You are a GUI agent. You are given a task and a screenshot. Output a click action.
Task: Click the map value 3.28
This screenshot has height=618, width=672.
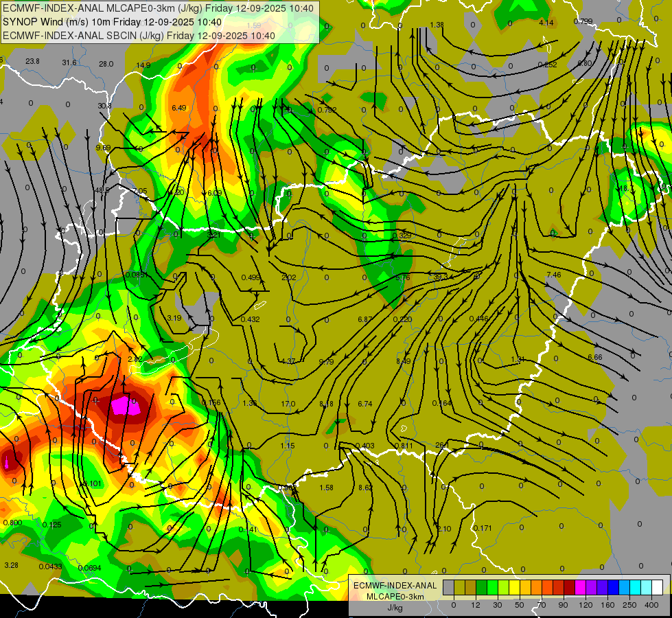pos(11,565)
